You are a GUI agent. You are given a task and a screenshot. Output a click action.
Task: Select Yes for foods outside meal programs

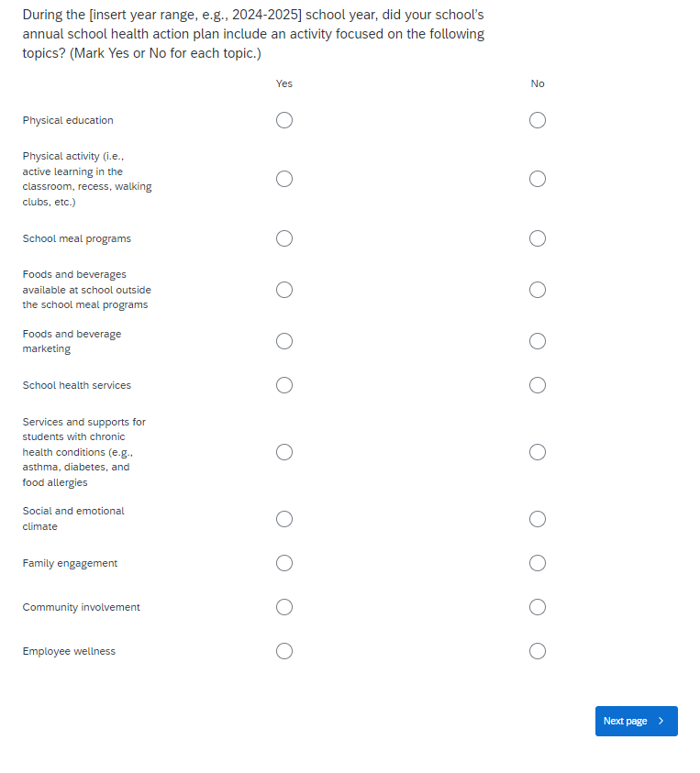pos(284,290)
